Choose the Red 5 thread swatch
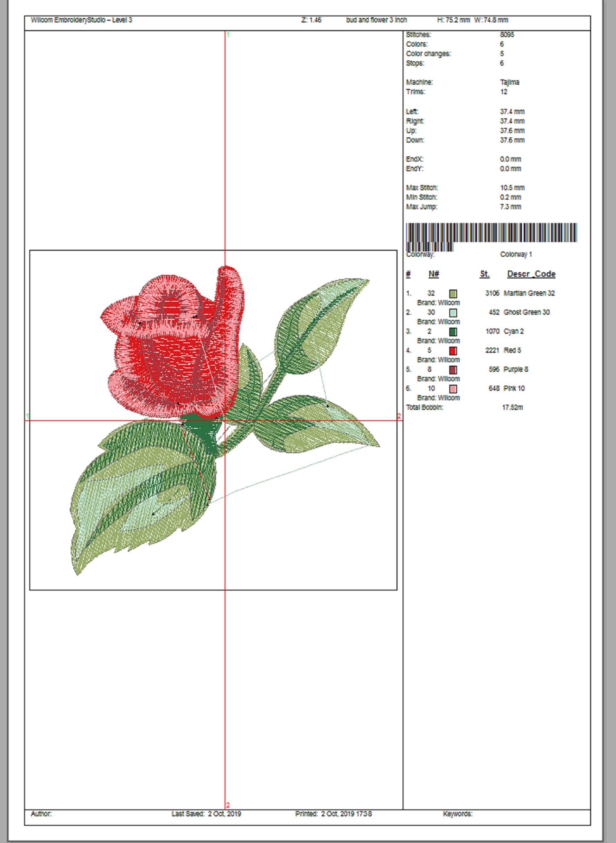This screenshot has width=616, height=843. [x=453, y=351]
